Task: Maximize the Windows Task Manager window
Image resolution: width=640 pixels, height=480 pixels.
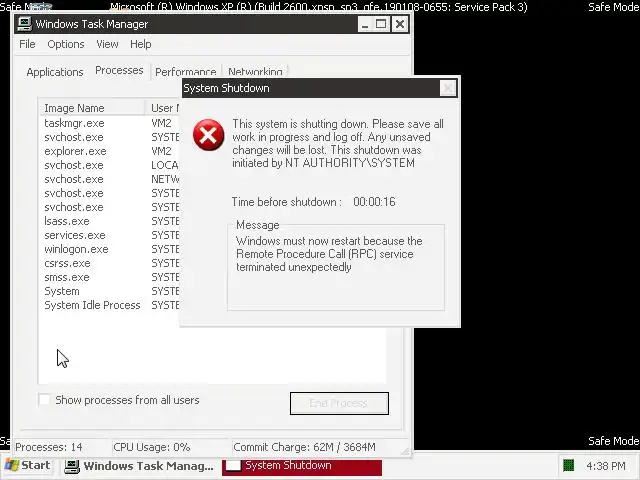Action: tap(381, 24)
